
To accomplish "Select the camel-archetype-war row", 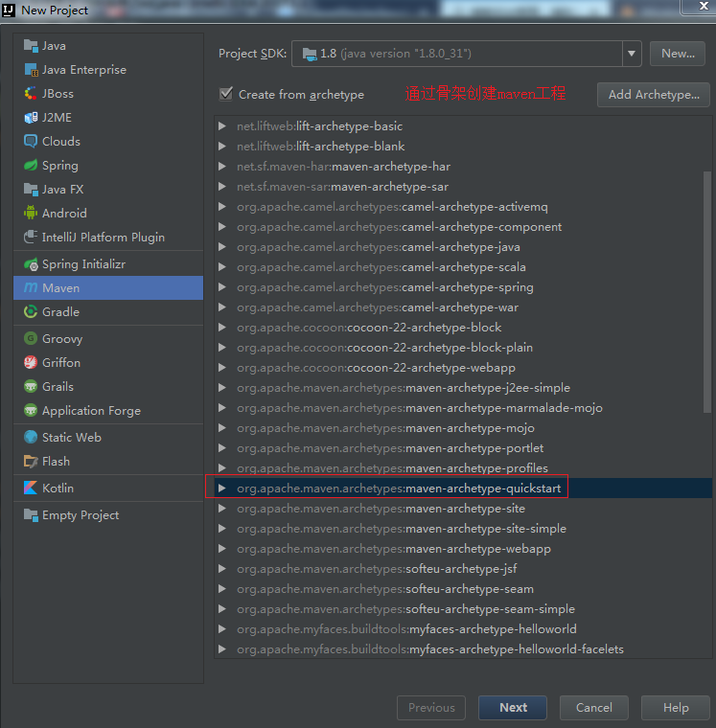I will click(x=463, y=307).
